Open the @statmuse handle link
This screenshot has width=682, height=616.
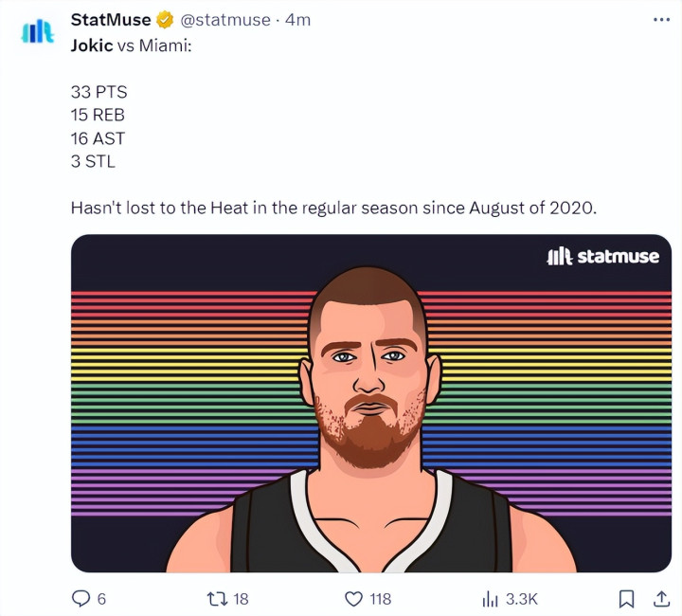(225, 20)
